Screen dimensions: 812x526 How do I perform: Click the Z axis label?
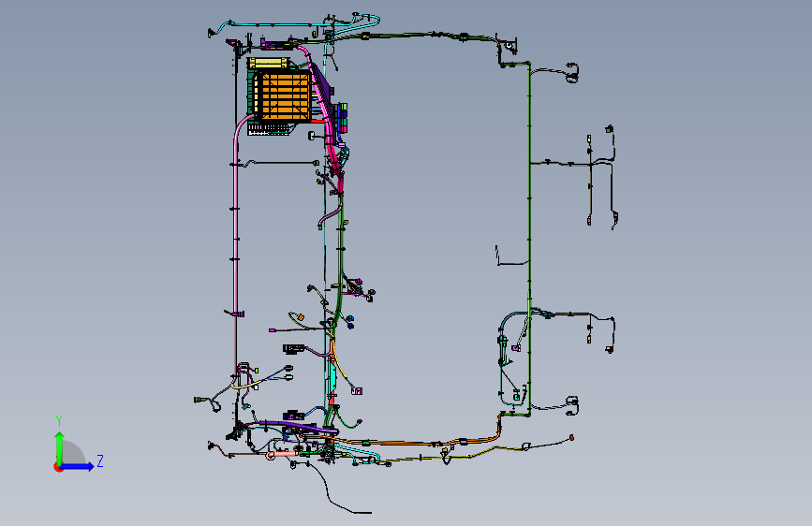pyautogui.click(x=100, y=460)
